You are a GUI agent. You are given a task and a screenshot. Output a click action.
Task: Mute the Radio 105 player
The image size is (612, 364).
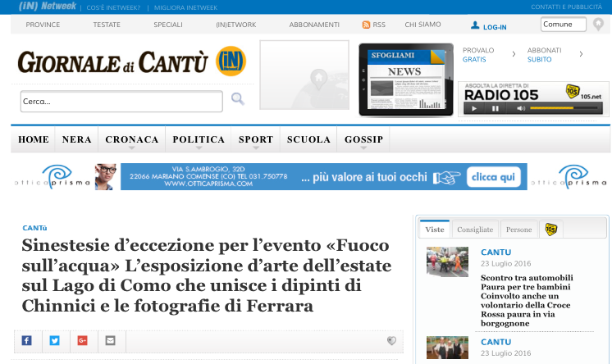tap(520, 108)
